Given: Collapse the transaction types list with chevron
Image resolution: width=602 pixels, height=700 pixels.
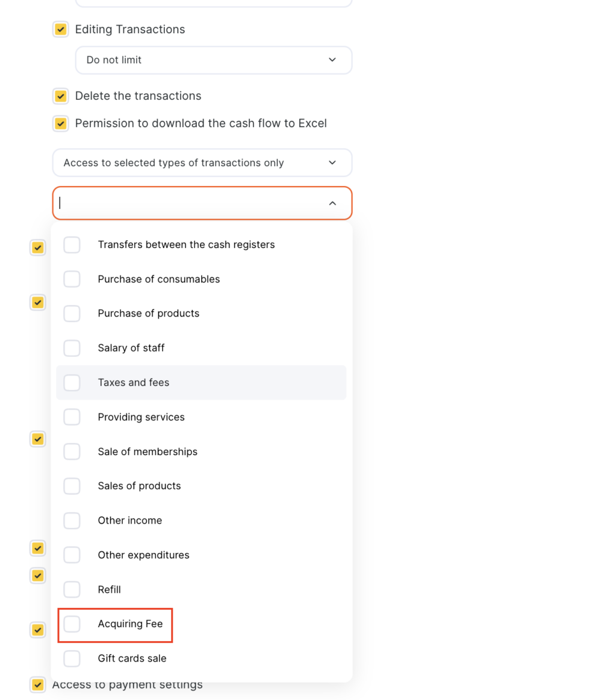Looking at the screenshot, I should [x=332, y=203].
